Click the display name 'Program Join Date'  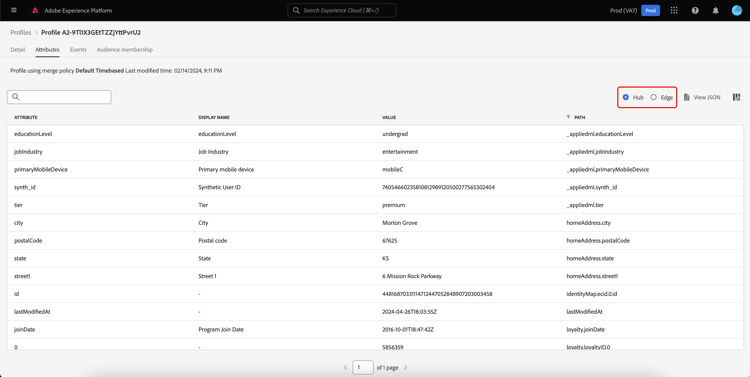(221, 330)
